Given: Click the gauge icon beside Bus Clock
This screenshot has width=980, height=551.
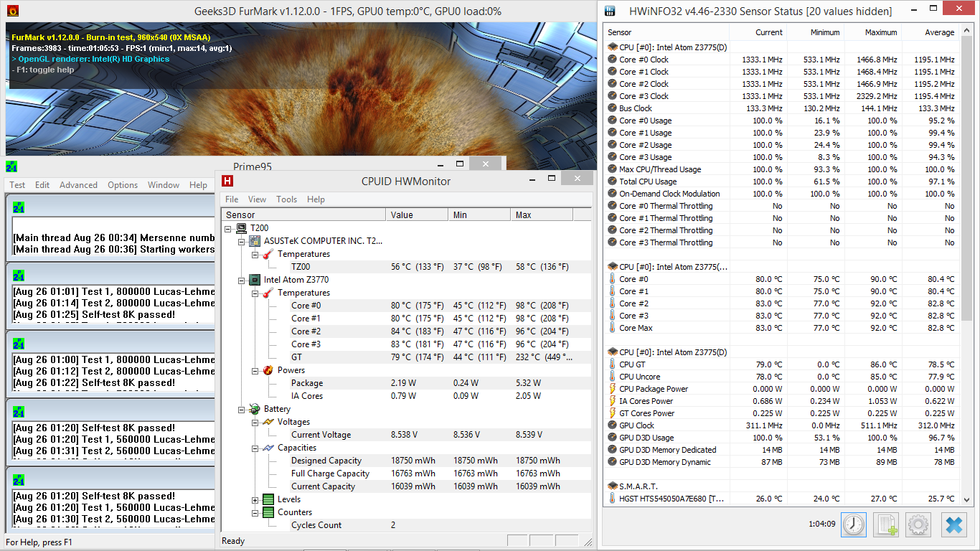Looking at the screenshot, I should click(x=613, y=108).
